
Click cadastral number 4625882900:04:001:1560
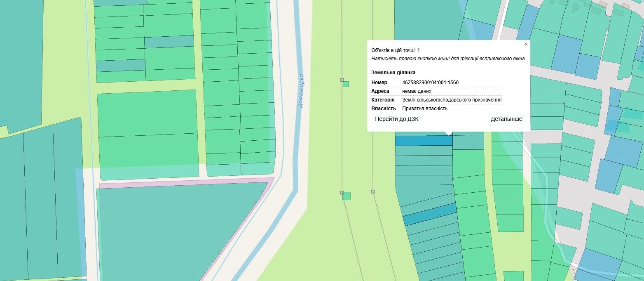coord(430,83)
